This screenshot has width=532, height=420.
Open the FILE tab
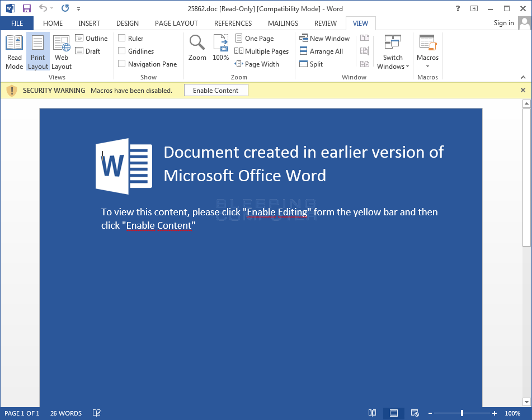(x=17, y=23)
